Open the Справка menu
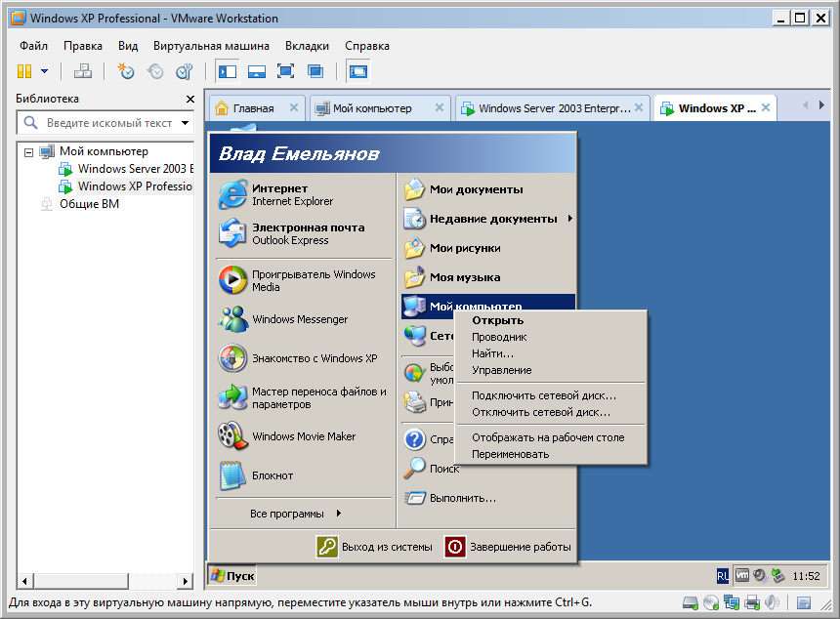Image resolution: width=840 pixels, height=619 pixels. tap(367, 46)
